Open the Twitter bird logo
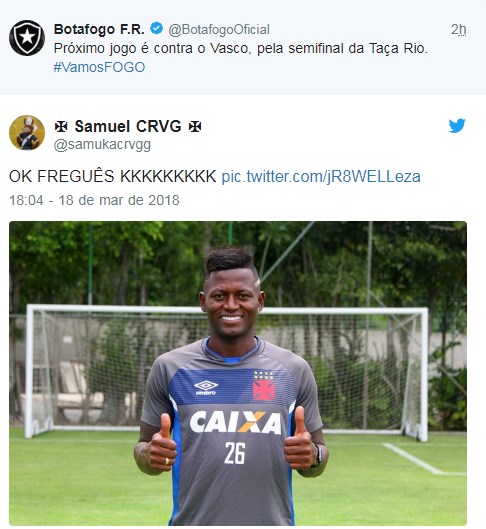The height and width of the screenshot is (529, 486). [457, 126]
